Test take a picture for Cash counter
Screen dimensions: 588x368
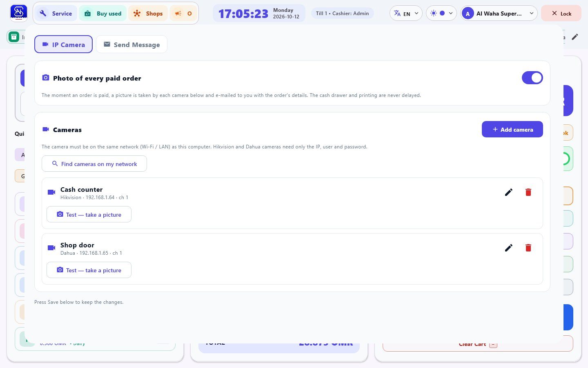click(89, 214)
